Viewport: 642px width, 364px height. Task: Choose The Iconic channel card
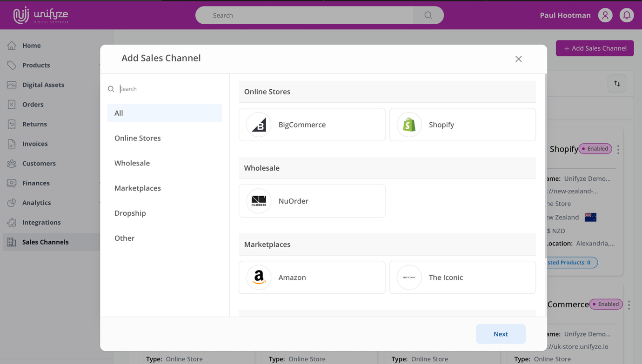(x=462, y=277)
